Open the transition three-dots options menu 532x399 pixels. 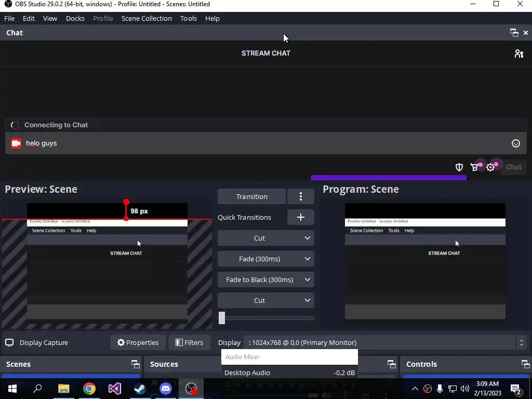pyautogui.click(x=301, y=196)
